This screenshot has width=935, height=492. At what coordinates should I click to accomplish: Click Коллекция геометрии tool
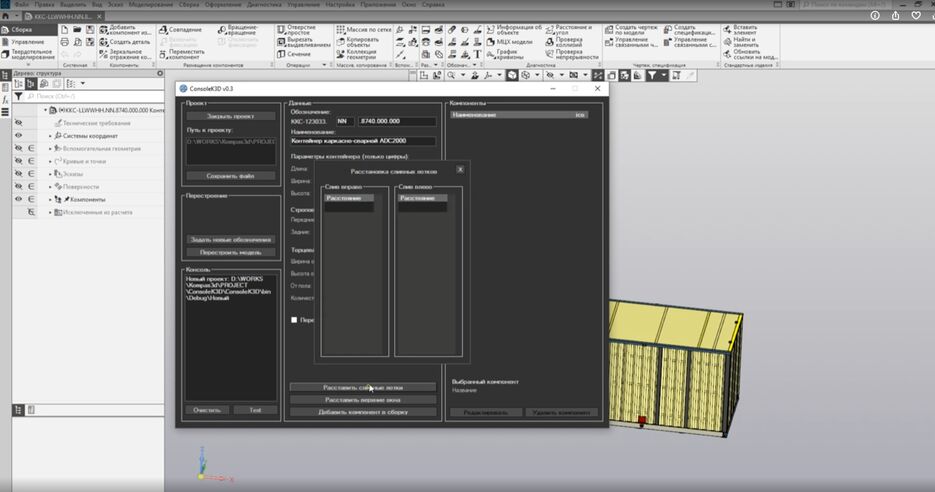coord(357,54)
